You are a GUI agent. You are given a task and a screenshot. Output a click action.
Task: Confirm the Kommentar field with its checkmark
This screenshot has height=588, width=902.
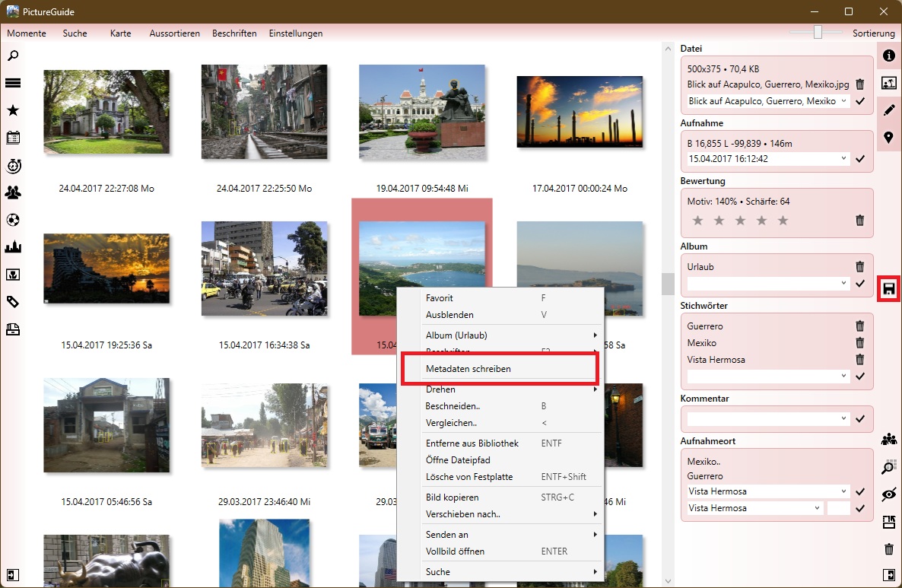[860, 419]
